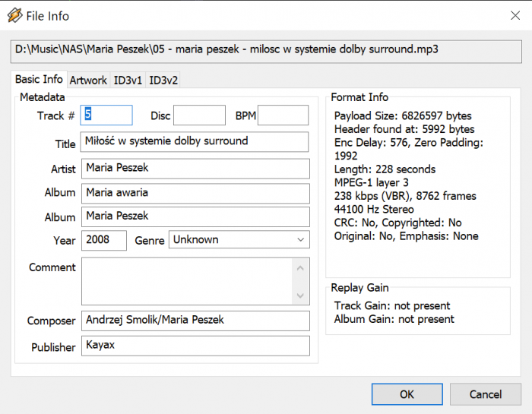Click into the BPM field

tap(283, 115)
